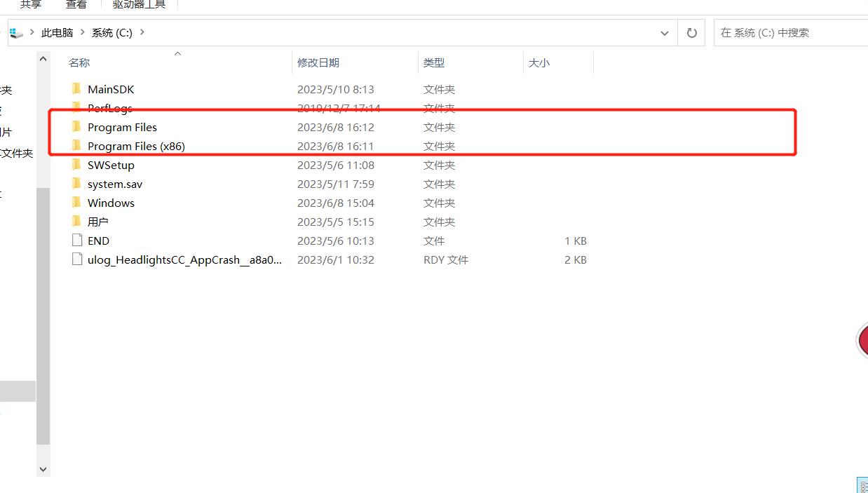Click navigation pane scrollbar up arrow
This screenshot has width=868, height=493.
click(x=43, y=60)
